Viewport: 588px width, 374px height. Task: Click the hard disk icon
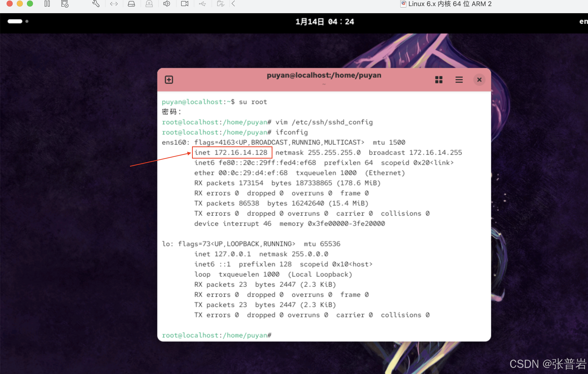(131, 4)
